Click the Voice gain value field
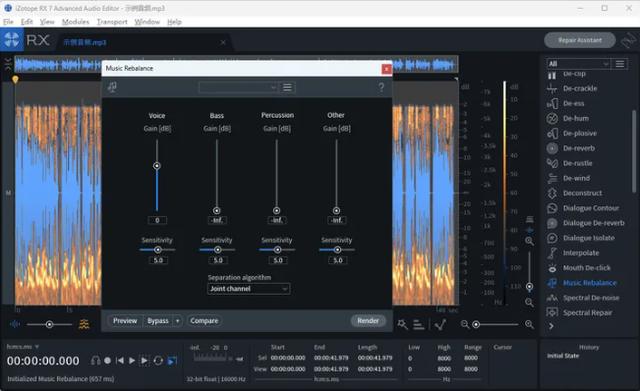 [157, 220]
